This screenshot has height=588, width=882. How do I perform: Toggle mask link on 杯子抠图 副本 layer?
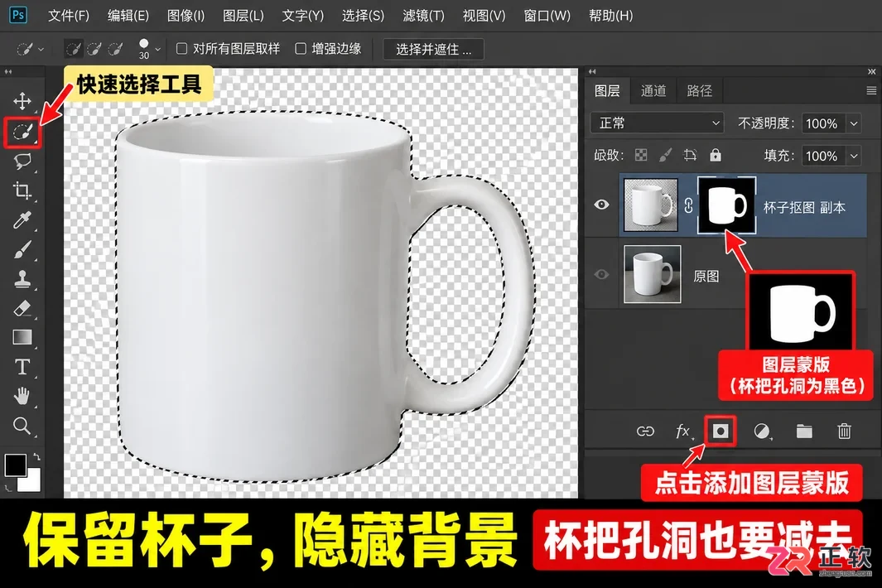click(x=688, y=206)
